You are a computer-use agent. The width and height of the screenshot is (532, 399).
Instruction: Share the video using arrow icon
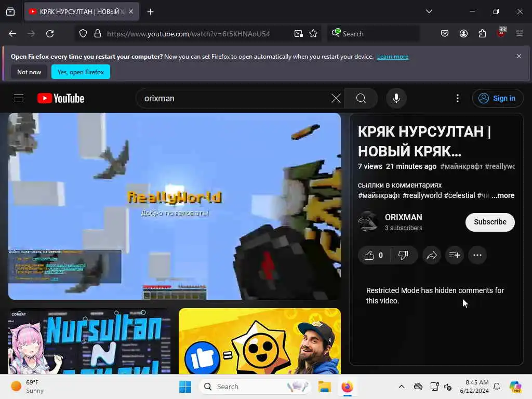[x=432, y=255]
